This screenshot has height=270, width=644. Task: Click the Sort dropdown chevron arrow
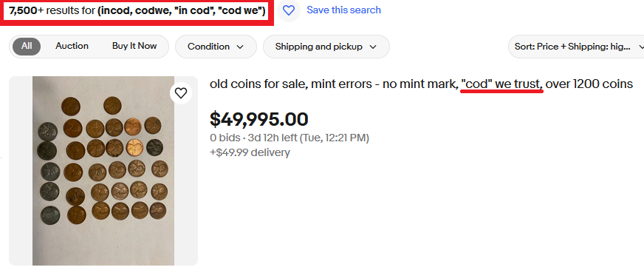click(x=641, y=47)
